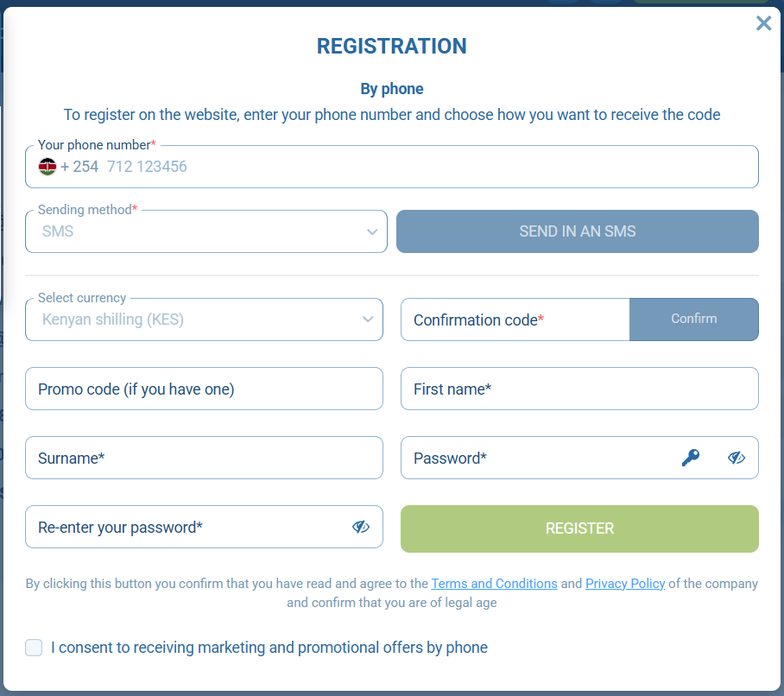
Task: Click the Promo code field
Action: point(204,389)
